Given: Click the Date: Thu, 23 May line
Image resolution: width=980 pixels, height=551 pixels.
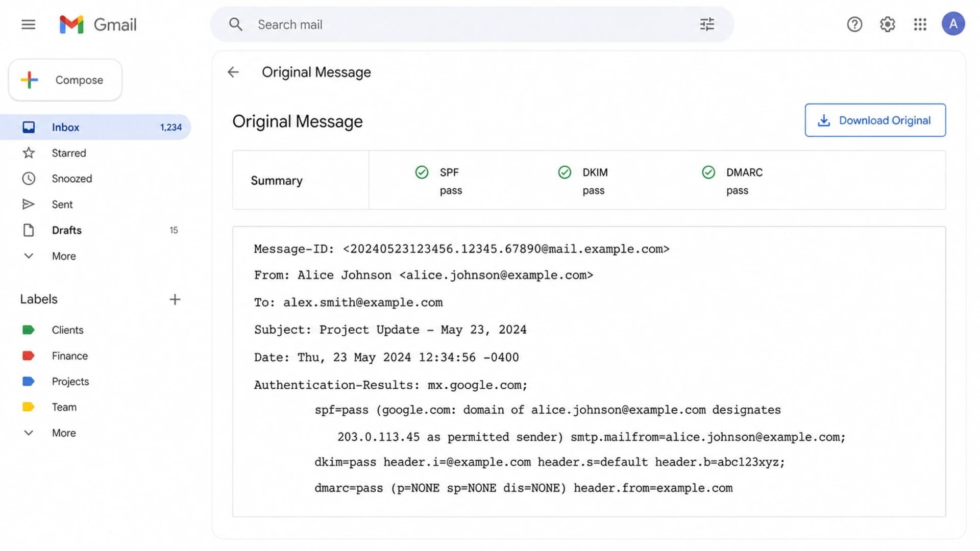Looking at the screenshot, I should [386, 357].
